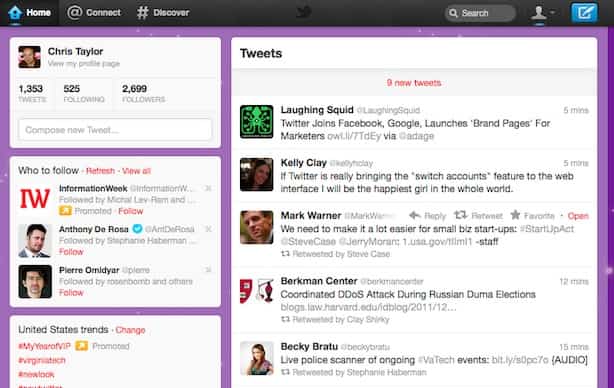
Task: Open the Discover tab
Action: pos(163,13)
